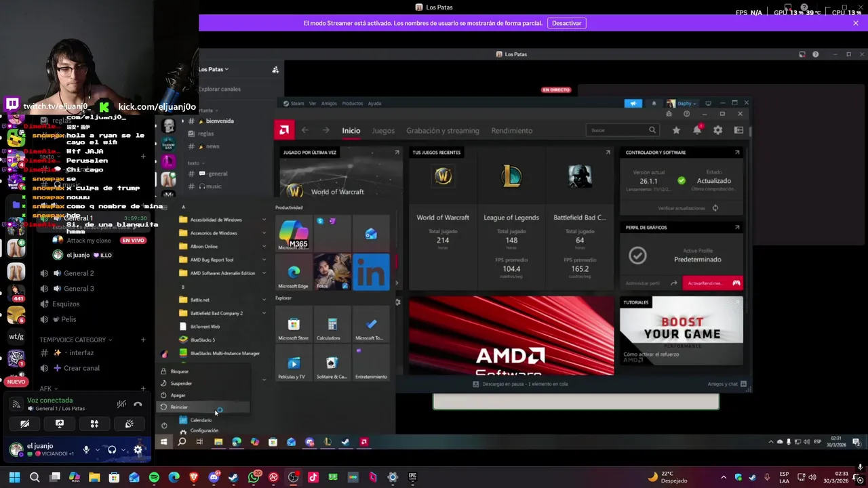Open Amigos y chat in Steam
The width and height of the screenshot is (868, 488).
pos(727,384)
